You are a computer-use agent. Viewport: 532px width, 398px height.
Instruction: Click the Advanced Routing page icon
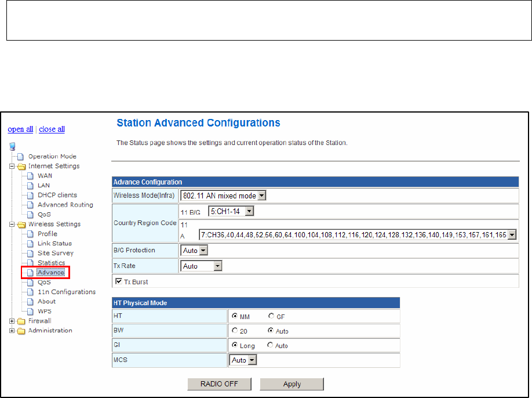tap(31, 205)
